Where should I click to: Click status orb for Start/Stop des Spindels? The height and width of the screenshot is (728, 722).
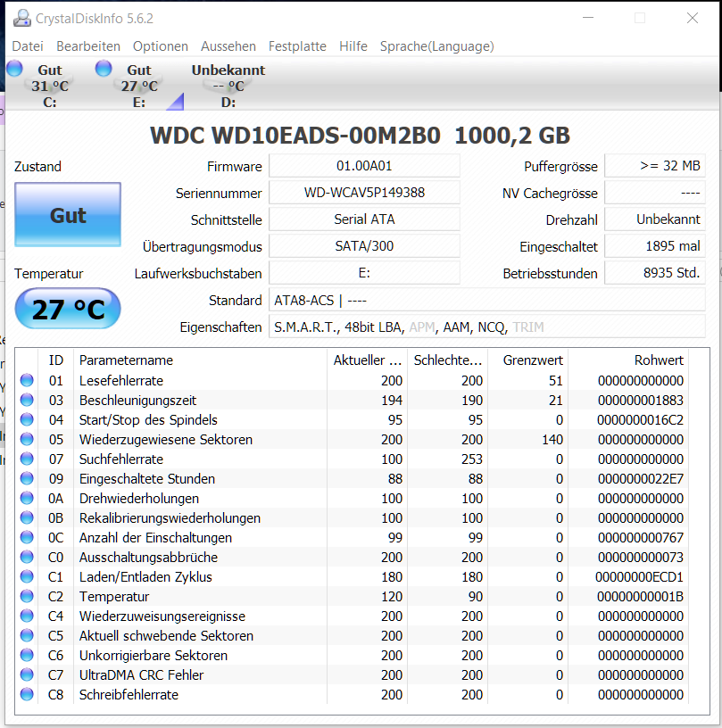coord(27,419)
